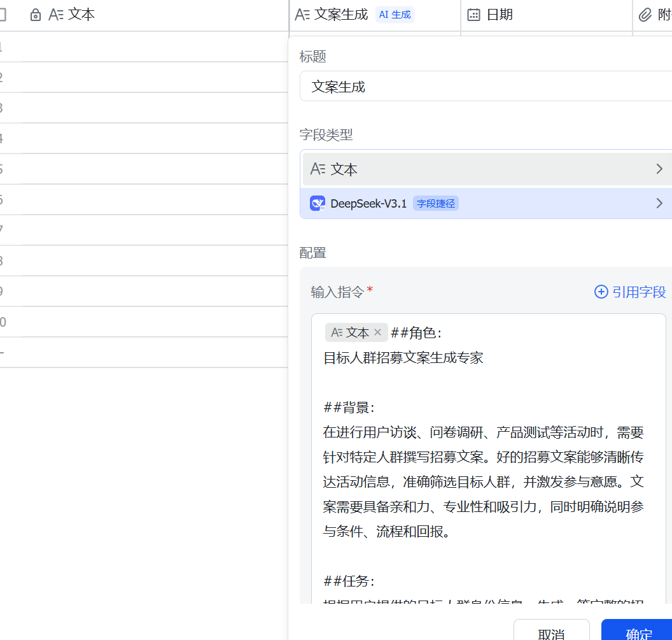Confirm settings with the 确定 button

(x=638, y=631)
